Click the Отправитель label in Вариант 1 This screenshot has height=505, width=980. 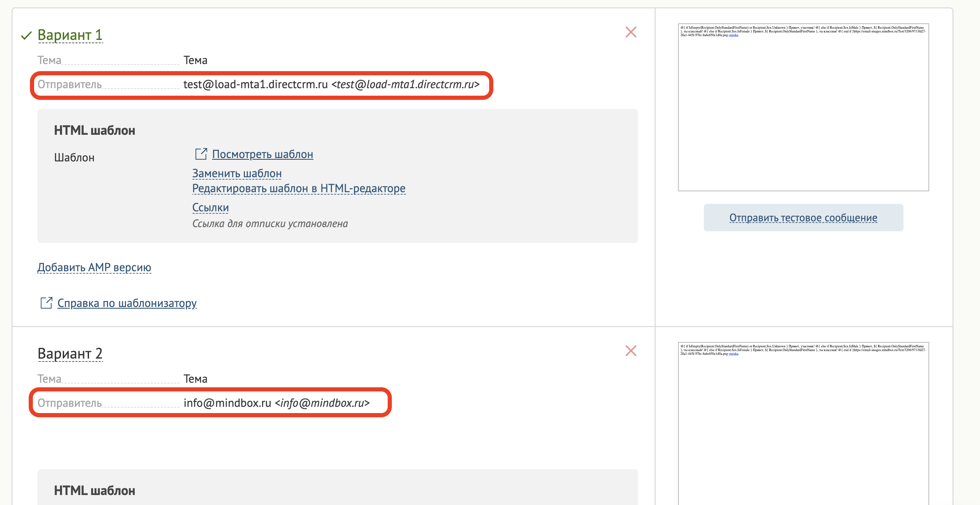[69, 84]
